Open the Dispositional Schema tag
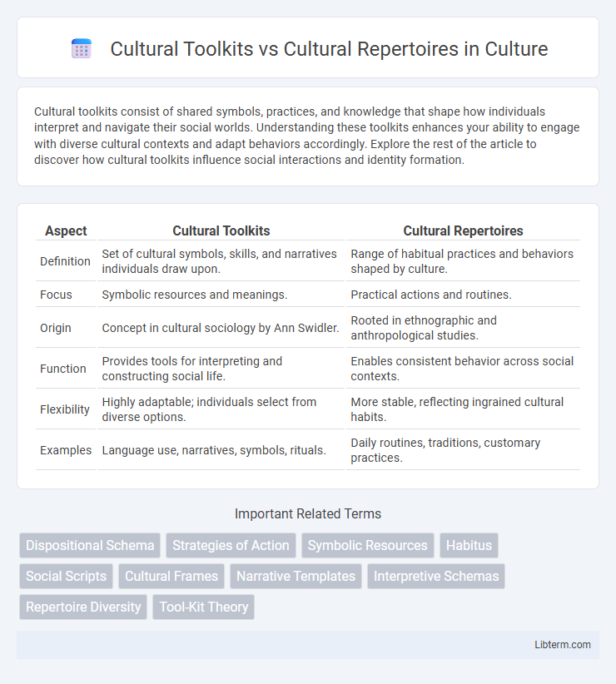 click(90, 545)
